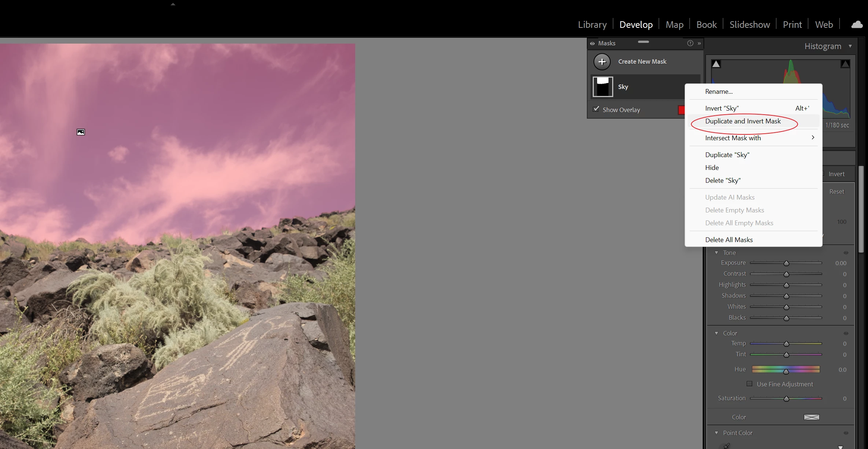This screenshot has width=868, height=449.
Task: Select Delete All Masks menu entry
Action: pyautogui.click(x=729, y=240)
